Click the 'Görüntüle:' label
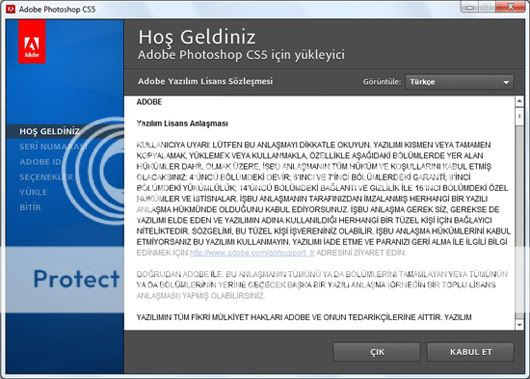 (x=382, y=82)
